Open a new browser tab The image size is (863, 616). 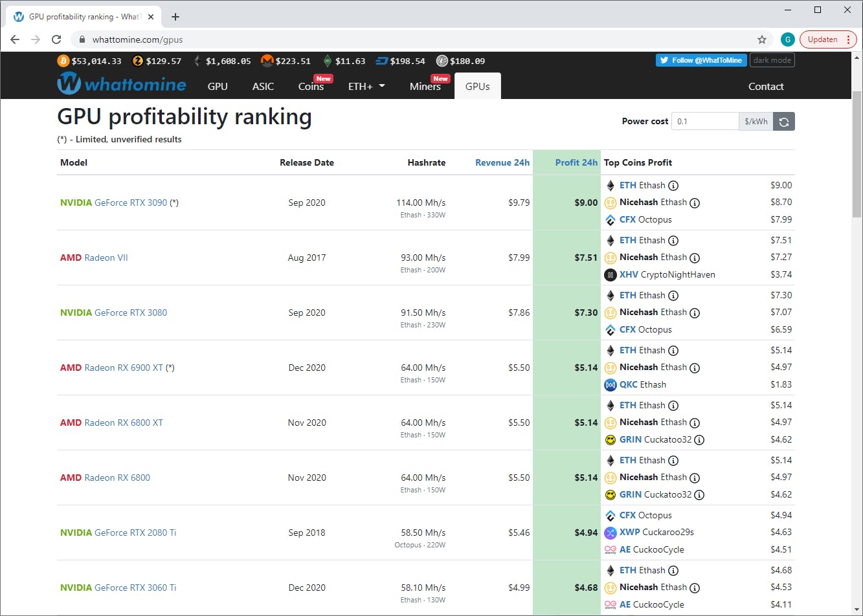pyautogui.click(x=175, y=17)
